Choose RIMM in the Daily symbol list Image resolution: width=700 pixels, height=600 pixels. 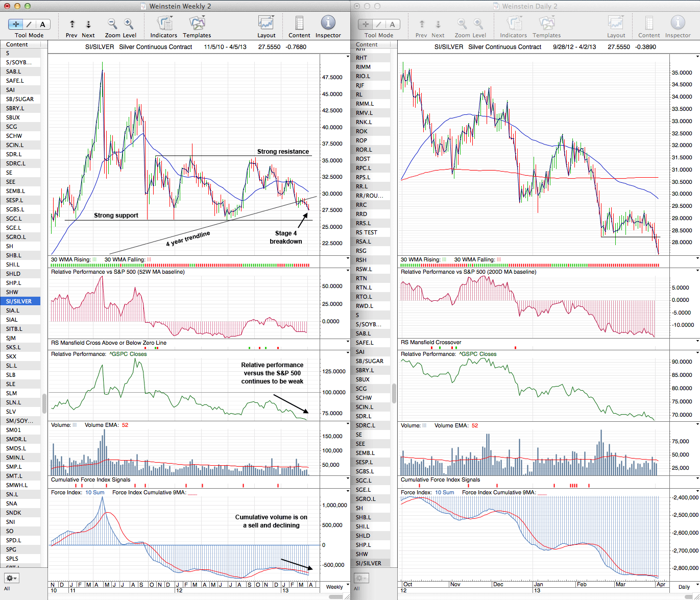[363, 67]
